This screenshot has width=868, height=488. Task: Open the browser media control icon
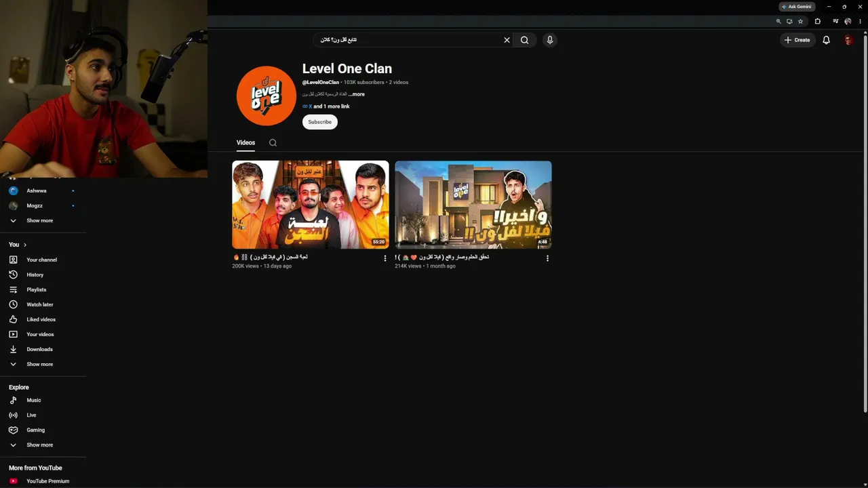[835, 22]
